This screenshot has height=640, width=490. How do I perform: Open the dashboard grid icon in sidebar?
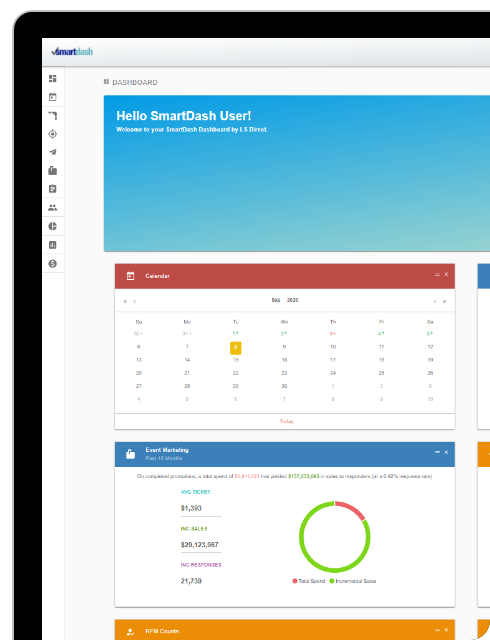[53, 78]
